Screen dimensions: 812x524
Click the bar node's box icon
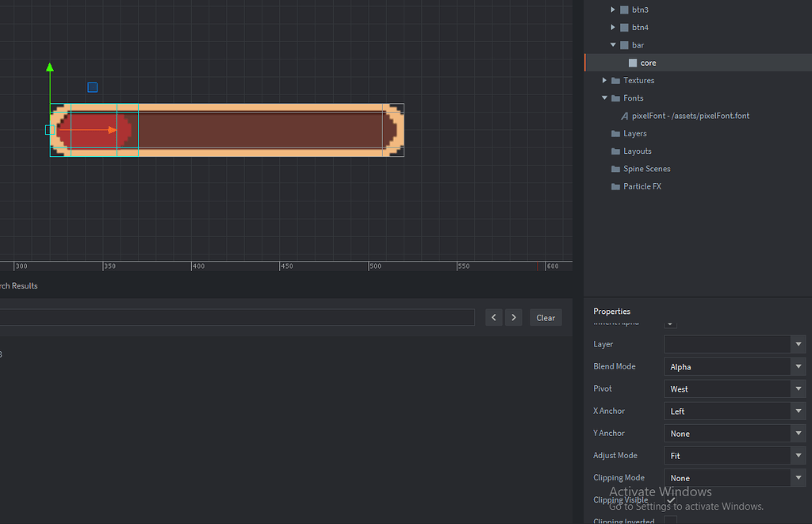(623, 44)
